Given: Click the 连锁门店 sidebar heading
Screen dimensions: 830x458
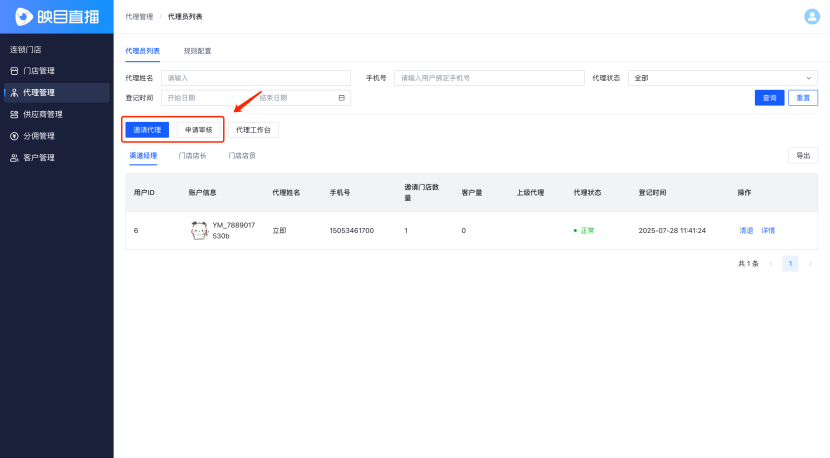Looking at the screenshot, I should click(x=25, y=50).
